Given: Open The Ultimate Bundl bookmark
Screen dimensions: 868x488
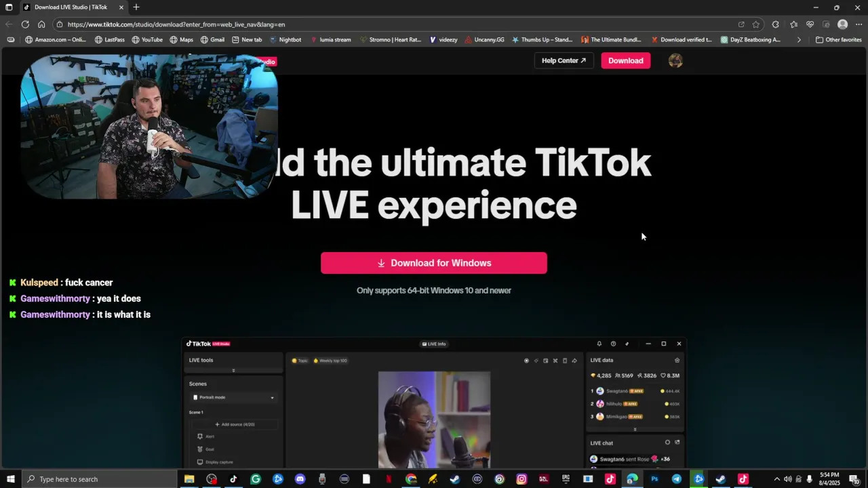Looking at the screenshot, I should pos(612,40).
